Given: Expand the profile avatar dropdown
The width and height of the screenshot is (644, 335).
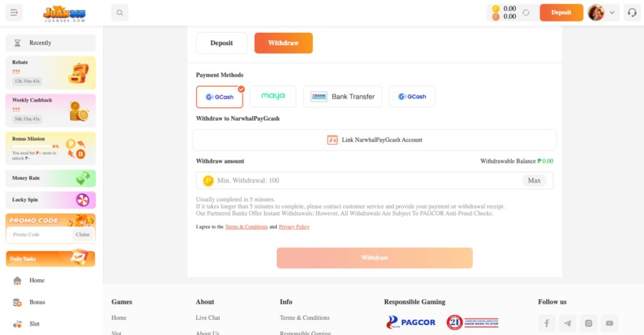Looking at the screenshot, I should [x=612, y=13].
